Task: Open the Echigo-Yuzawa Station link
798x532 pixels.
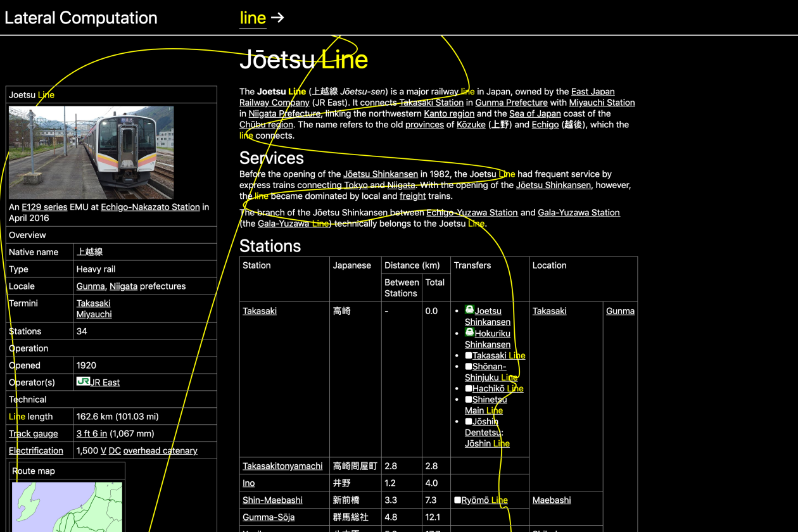Action: point(472,213)
